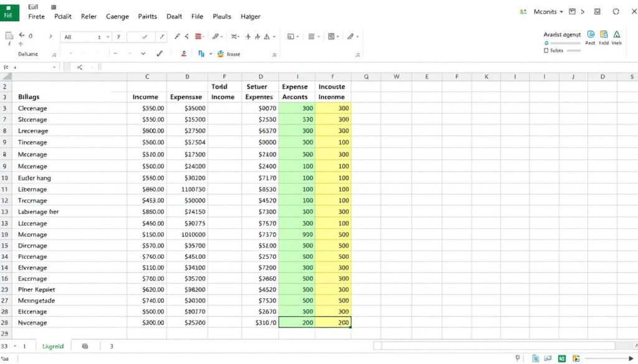Click the red lines border icon
This screenshot has height=364, width=638.
coord(198,37)
